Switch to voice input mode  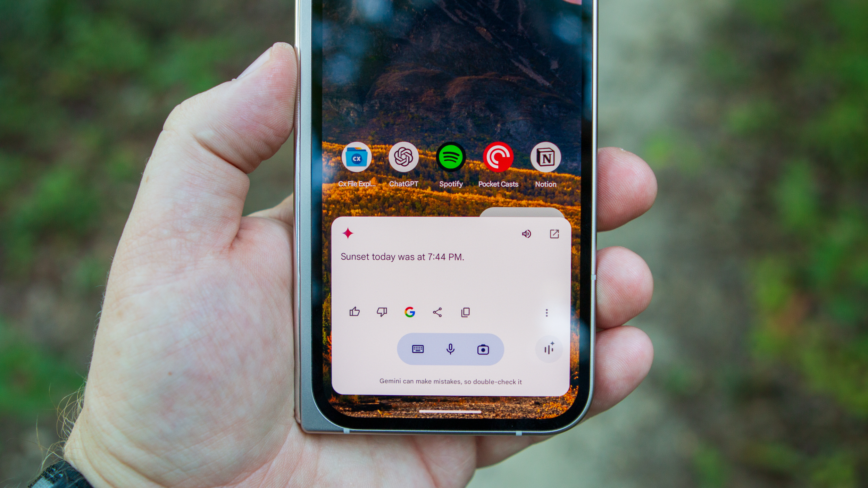[x=450, y=350]
